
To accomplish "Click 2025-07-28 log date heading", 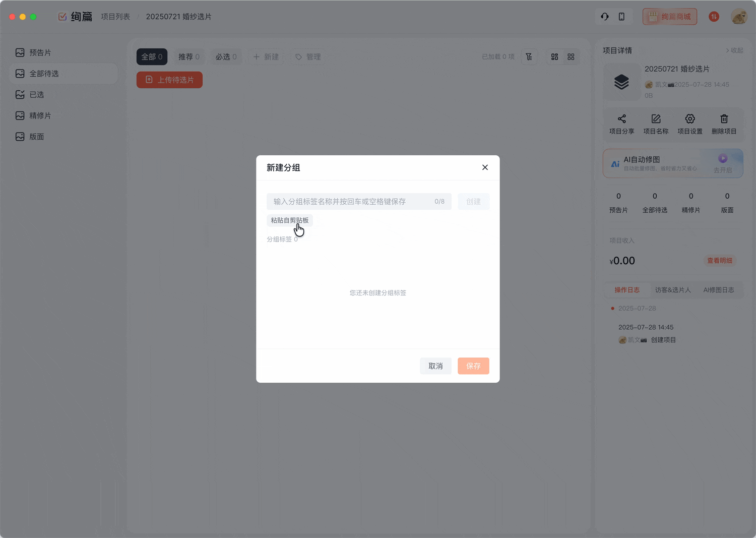I will pos(637,308).
